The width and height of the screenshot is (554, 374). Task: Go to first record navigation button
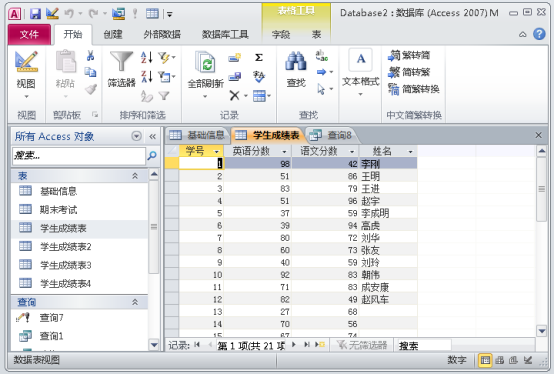pyautogui.click(x=197, y=345)
